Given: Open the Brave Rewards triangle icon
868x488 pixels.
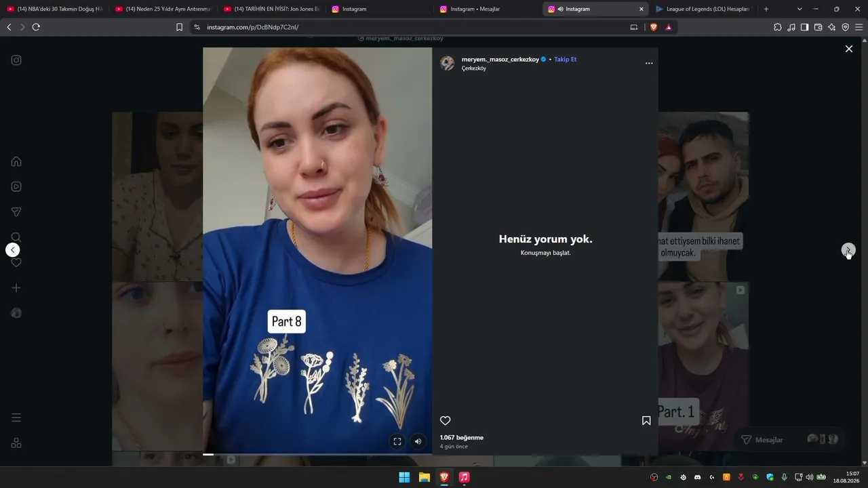Looking at the screenshot, I should coord(669,27).
